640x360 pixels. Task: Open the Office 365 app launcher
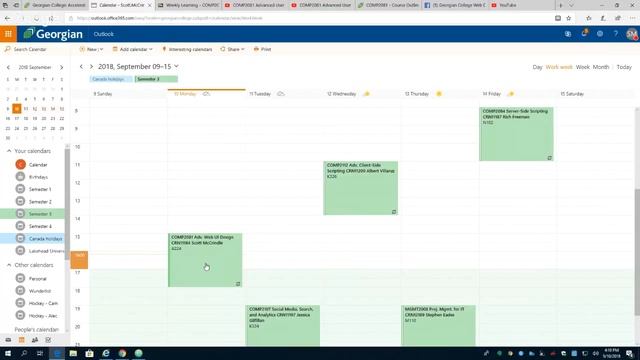point(8,34)
